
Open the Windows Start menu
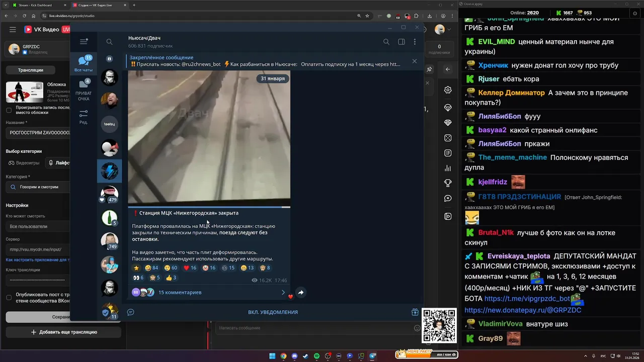[272, 356]
